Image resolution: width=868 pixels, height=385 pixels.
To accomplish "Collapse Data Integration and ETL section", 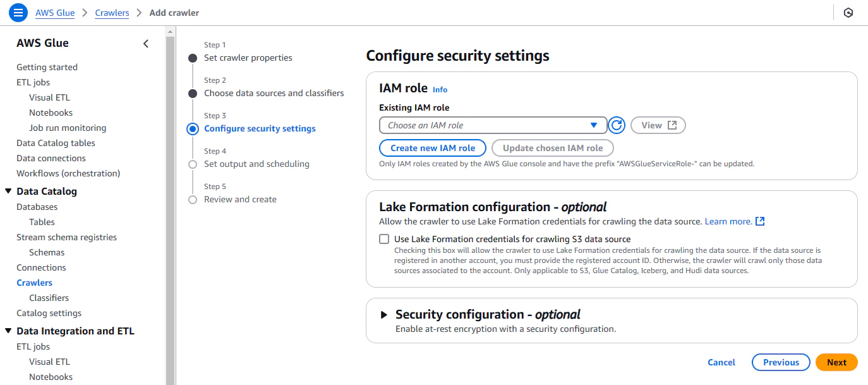I will tap(8, 331).
